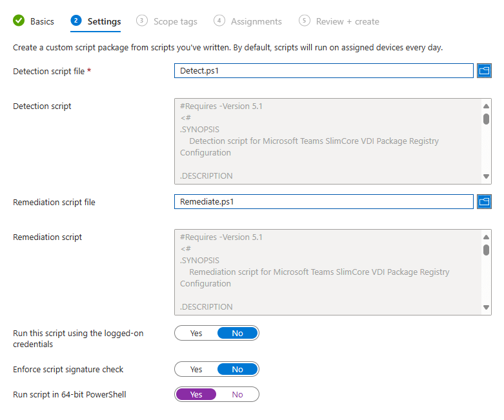The height and width of the screenshot is (420, 504).
Task: Click the Scope tags step number 3 icon
Action: pos(142,21)
